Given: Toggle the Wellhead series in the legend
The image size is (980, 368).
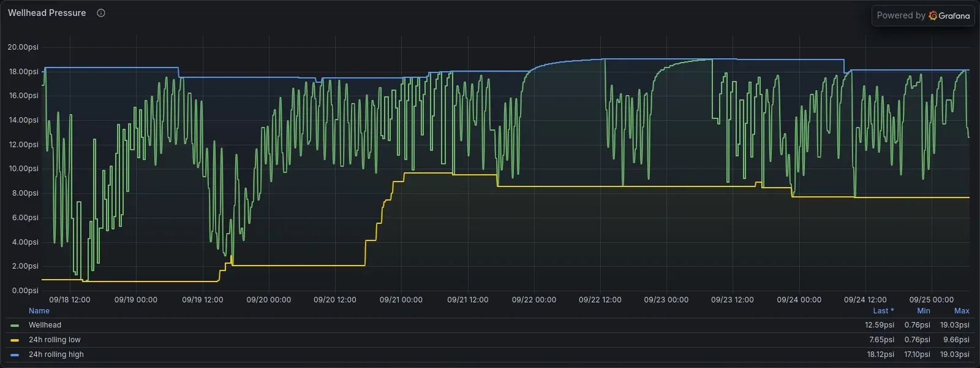Looking at the screenshot, I should point(45,325).
